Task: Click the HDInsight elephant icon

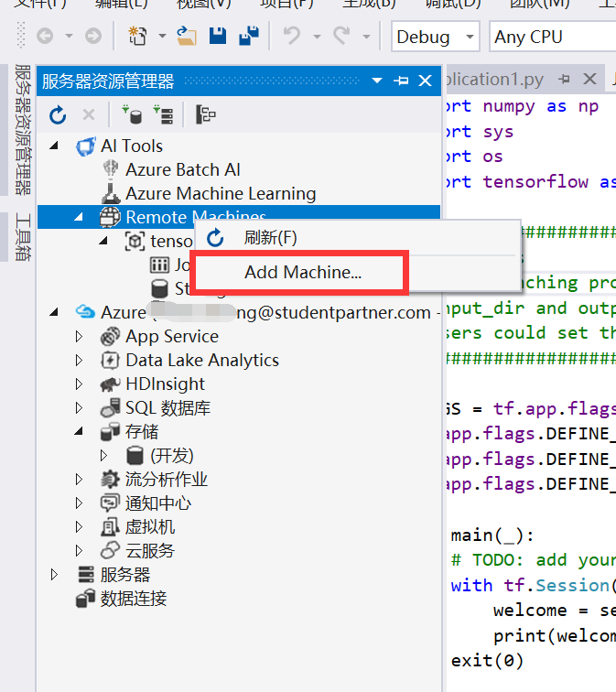Action: pos(110,384)
